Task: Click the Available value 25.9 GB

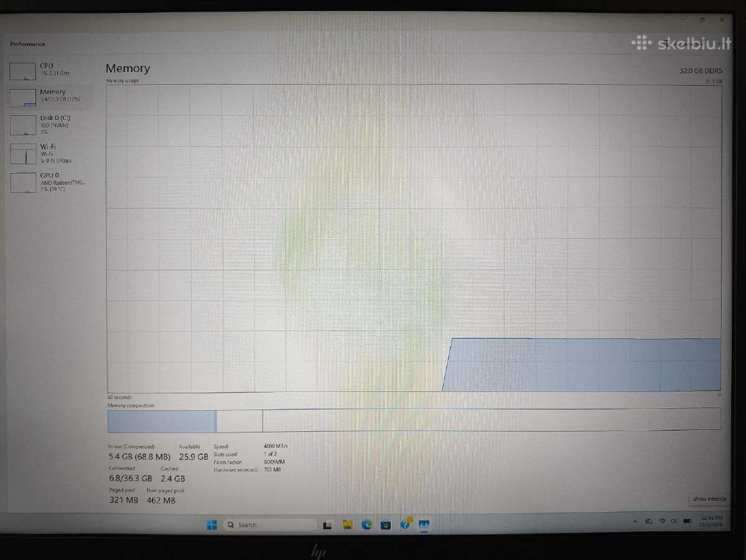Action: coord(193,457)
